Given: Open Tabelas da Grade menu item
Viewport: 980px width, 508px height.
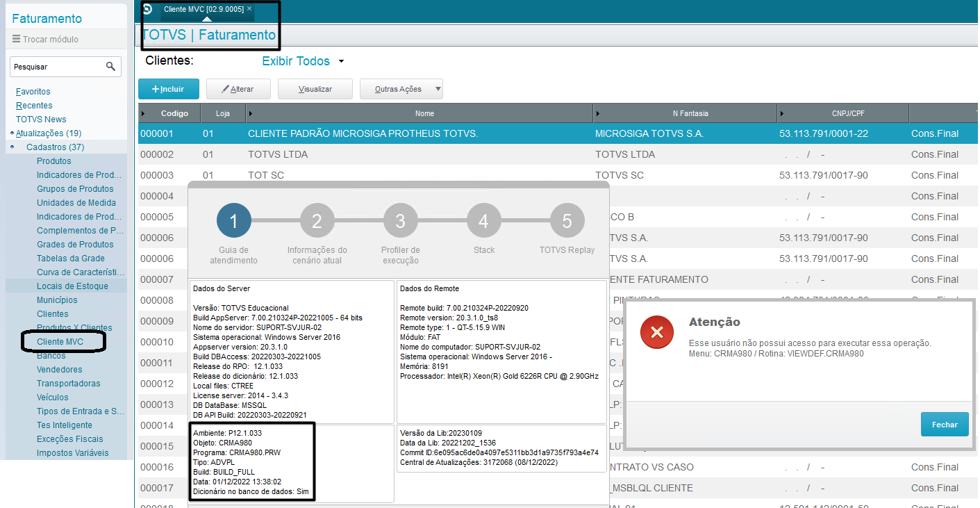Looking at the screenshot, I should coord(71,259).
